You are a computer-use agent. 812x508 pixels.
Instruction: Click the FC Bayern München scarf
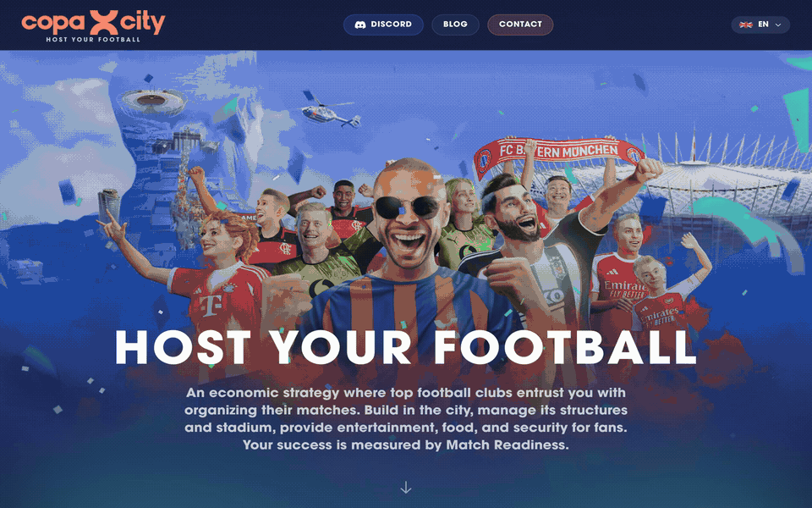559,153
